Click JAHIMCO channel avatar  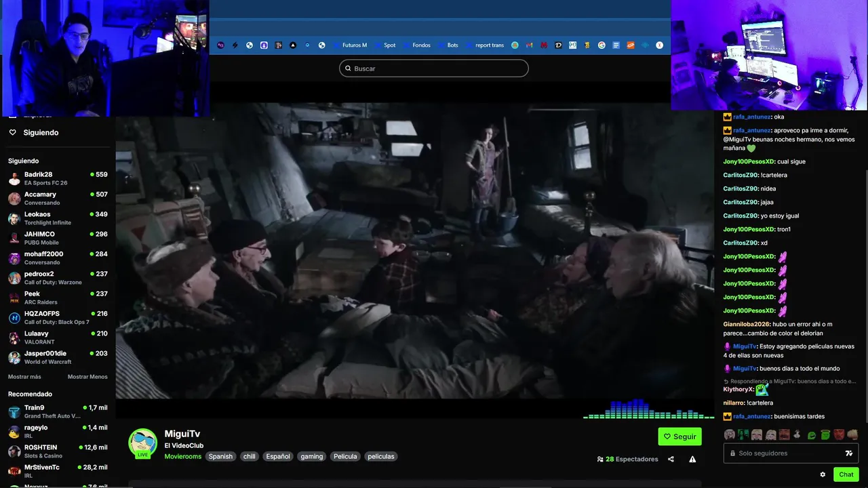[x=14, y=238]
